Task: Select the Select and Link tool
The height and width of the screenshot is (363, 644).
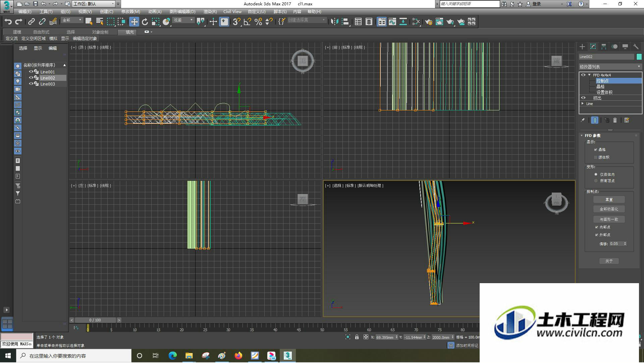Action: click(31, 22)
